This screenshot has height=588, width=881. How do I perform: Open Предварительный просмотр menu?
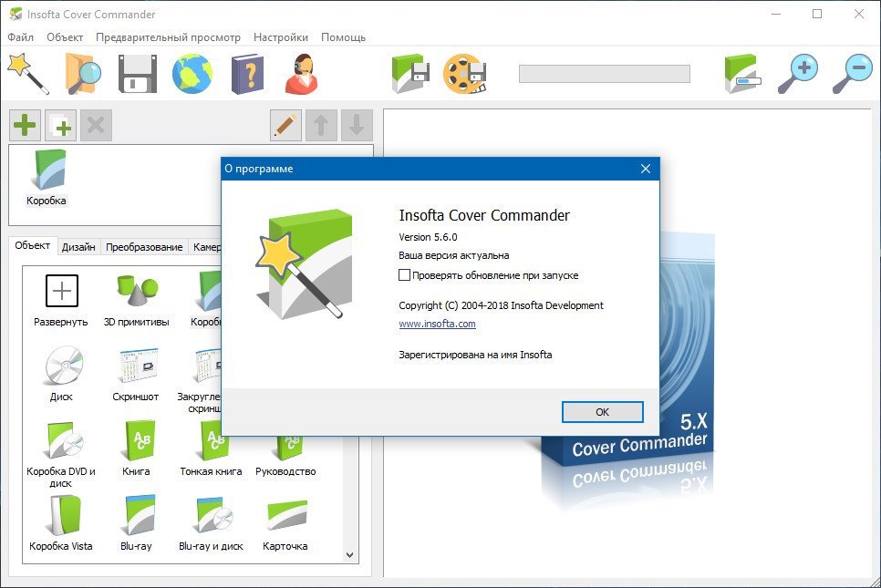tap(168, 37)
